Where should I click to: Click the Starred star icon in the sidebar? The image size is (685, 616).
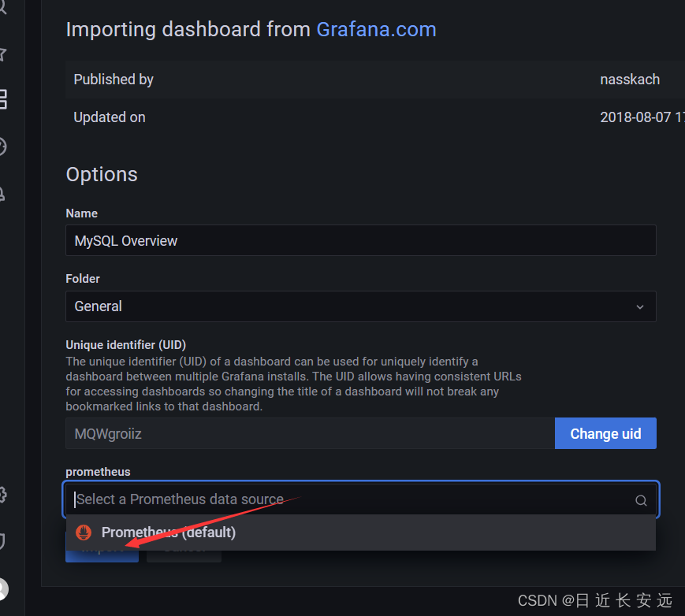(x=2, y=54)
